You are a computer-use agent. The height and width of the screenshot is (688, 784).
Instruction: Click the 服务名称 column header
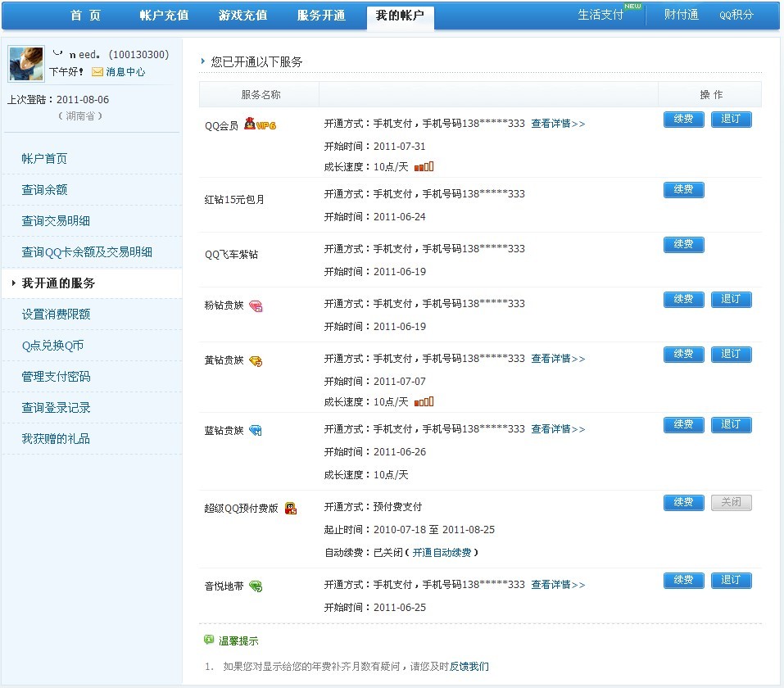(x=261, y=94)
